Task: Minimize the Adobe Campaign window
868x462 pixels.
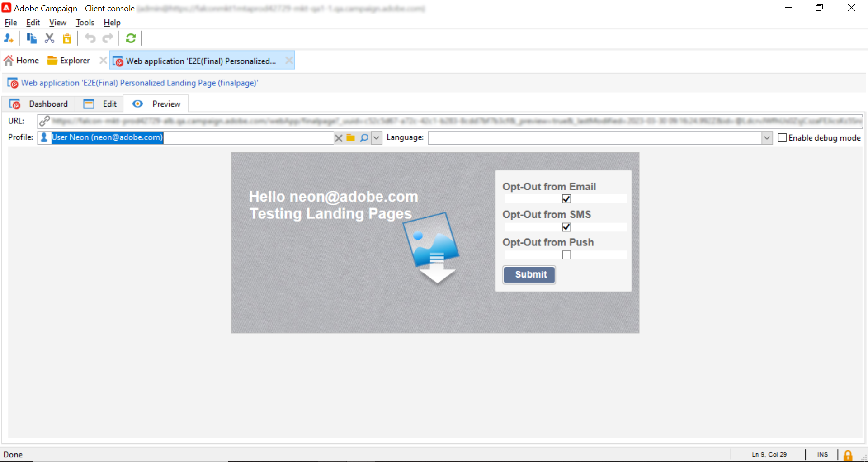Action: 788,8
